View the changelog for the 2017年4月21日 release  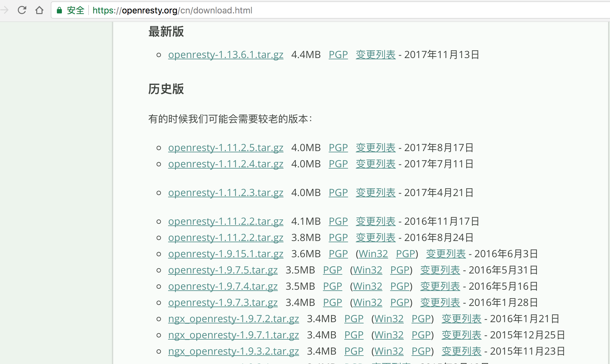point(376,193)
